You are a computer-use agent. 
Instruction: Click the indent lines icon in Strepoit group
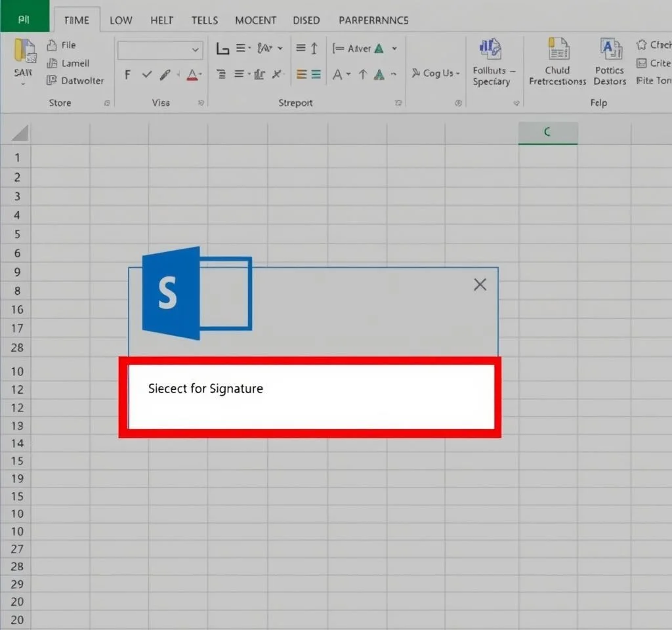[x=221, y=75]
